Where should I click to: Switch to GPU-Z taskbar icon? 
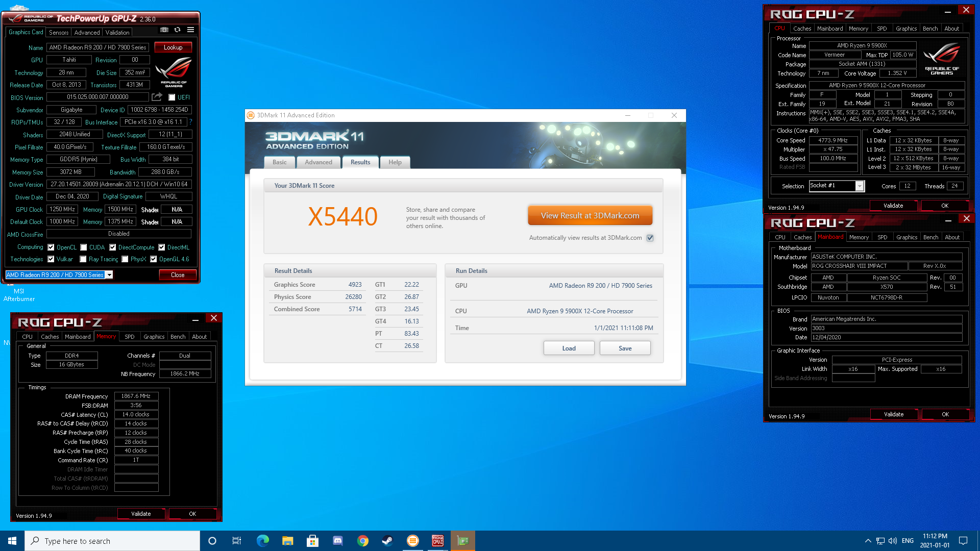click(x=462, y=541)
